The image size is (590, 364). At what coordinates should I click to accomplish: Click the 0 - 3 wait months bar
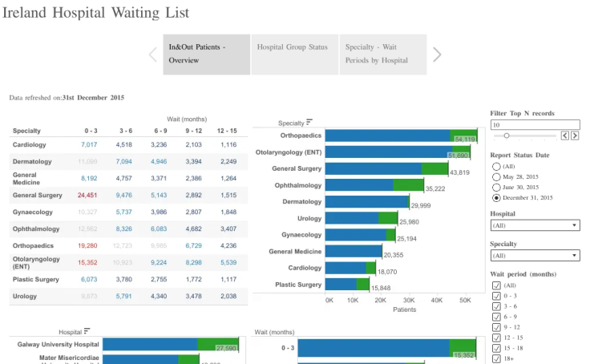387,348
